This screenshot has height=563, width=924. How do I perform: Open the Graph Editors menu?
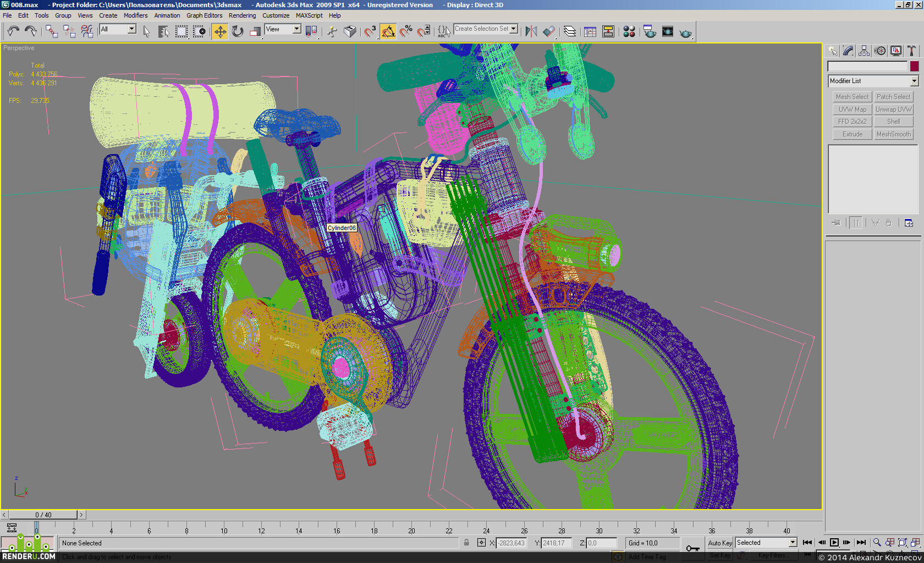[204, 15]
